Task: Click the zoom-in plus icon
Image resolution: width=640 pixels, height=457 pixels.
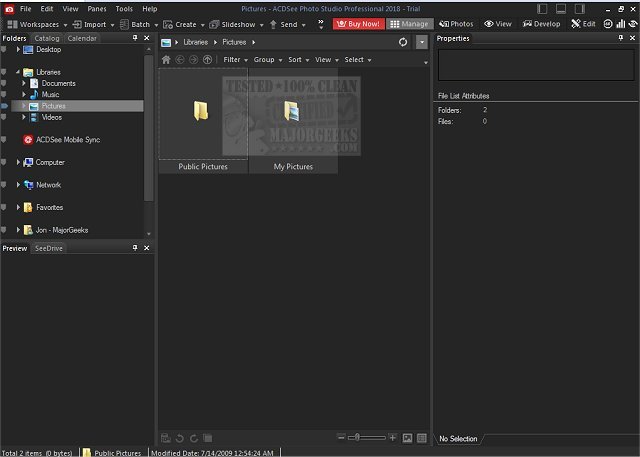Action: click(x=393, y=438)
